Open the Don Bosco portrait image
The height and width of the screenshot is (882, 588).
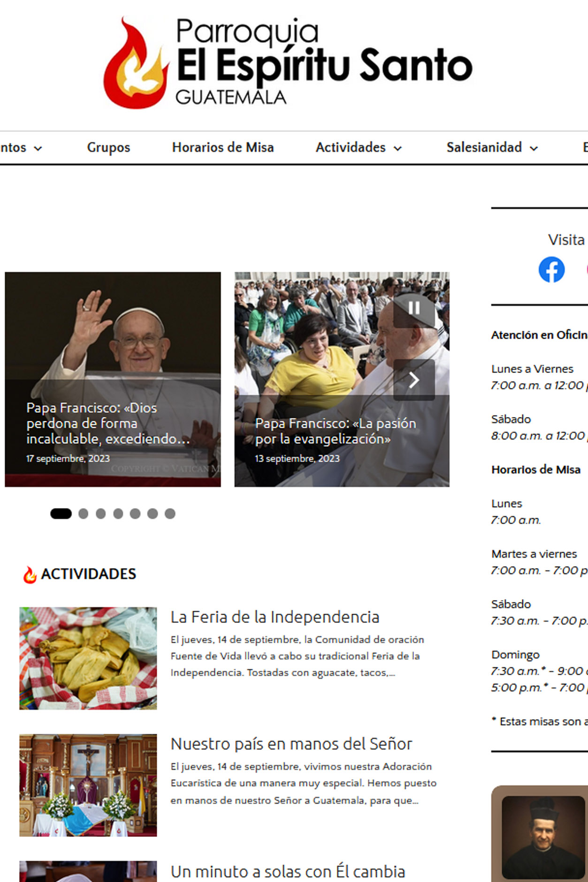(x=543, y=837)
